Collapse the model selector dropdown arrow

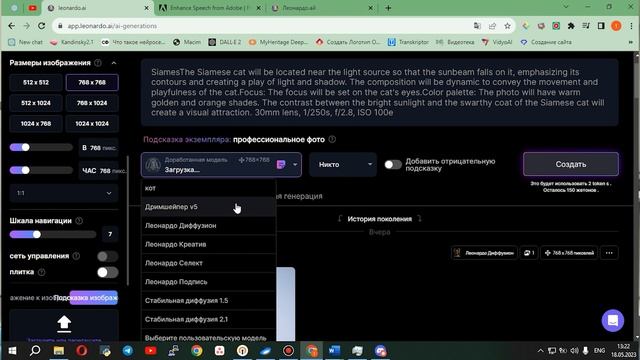click(295, 164)
